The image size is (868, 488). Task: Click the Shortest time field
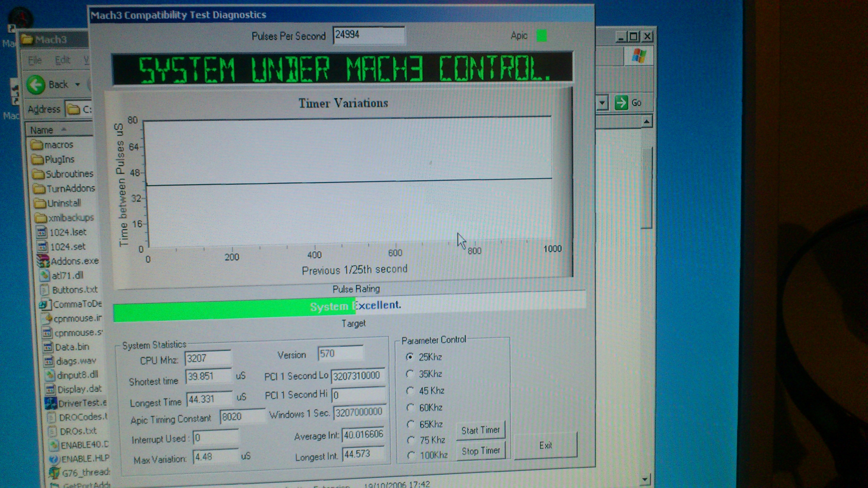pyautogui.click(x=209, y=376)
